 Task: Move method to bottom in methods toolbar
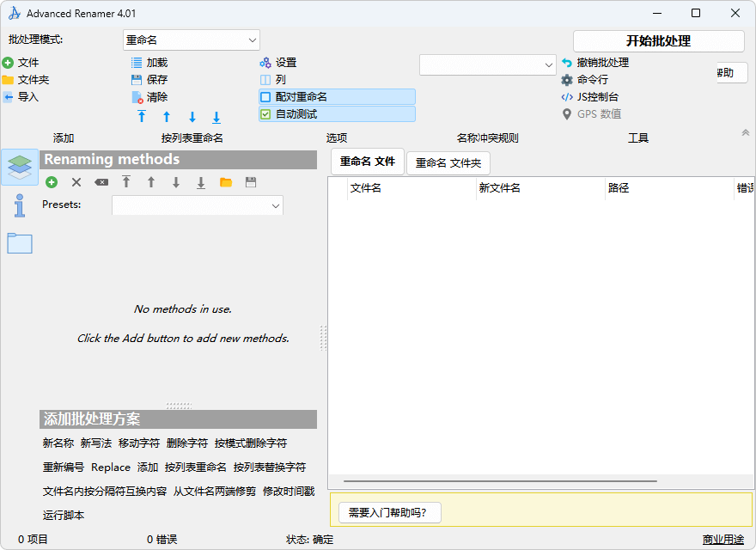tap(201, 182)
